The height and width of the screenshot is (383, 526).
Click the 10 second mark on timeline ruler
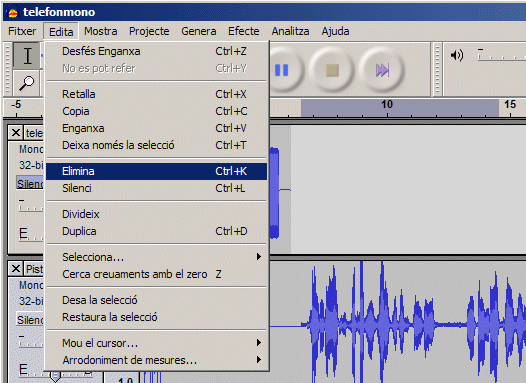(x=387, y=105)
